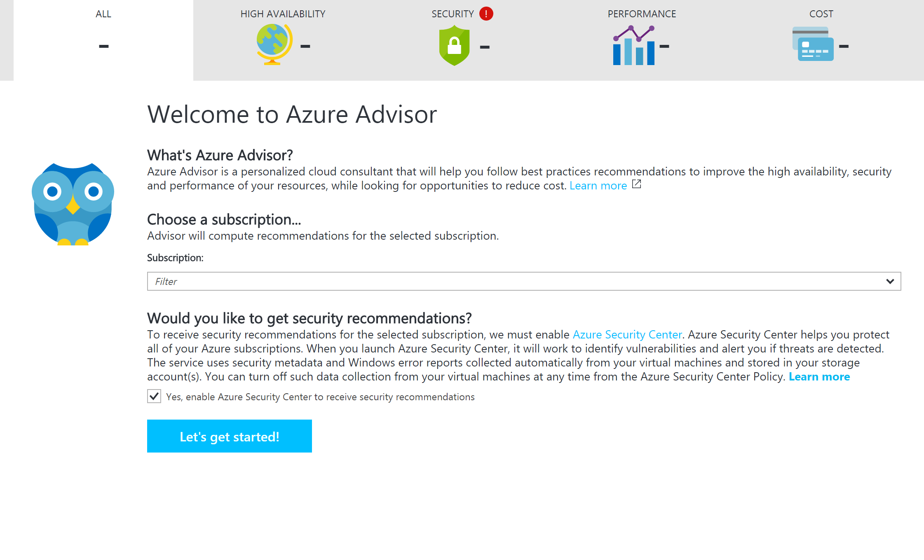This screenshot has height=560, width=924.
Task: Toggle the dash under the ALL tab
Action: 103,47
